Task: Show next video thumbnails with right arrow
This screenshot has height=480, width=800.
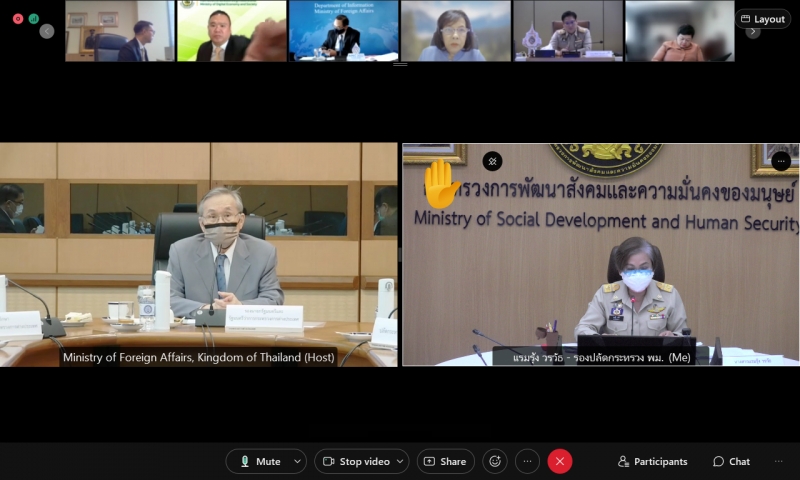Action: point(753,32)
